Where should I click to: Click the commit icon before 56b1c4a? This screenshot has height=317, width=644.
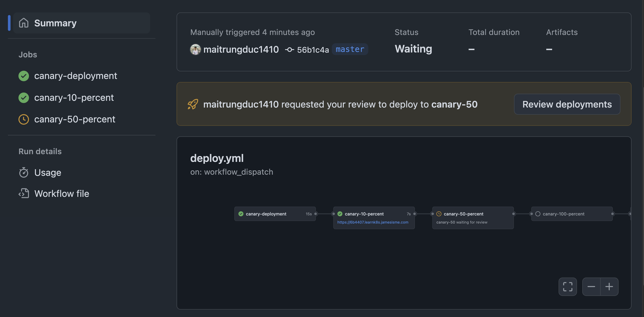[x=289, y=50]
